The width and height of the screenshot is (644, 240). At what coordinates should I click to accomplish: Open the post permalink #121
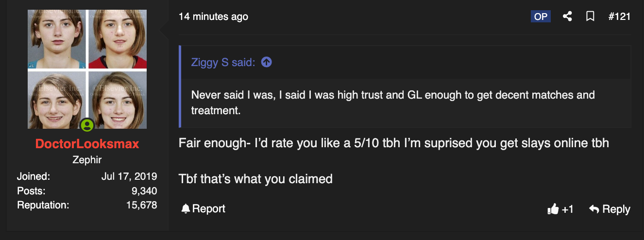point(619,17)
